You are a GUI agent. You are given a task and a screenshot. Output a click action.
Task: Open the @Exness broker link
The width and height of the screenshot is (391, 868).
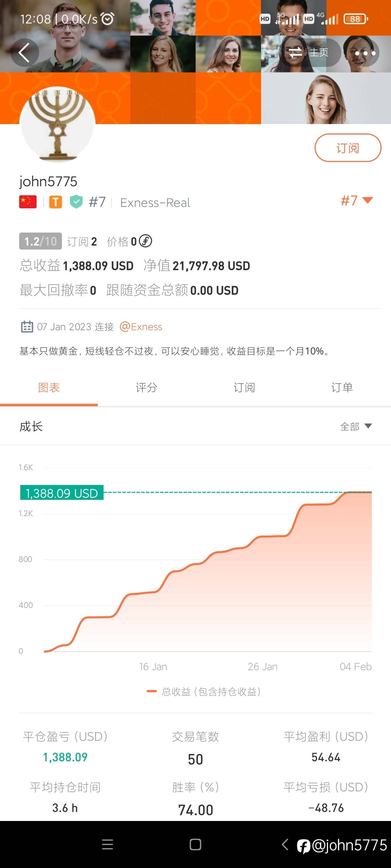[x=141, y=327]
